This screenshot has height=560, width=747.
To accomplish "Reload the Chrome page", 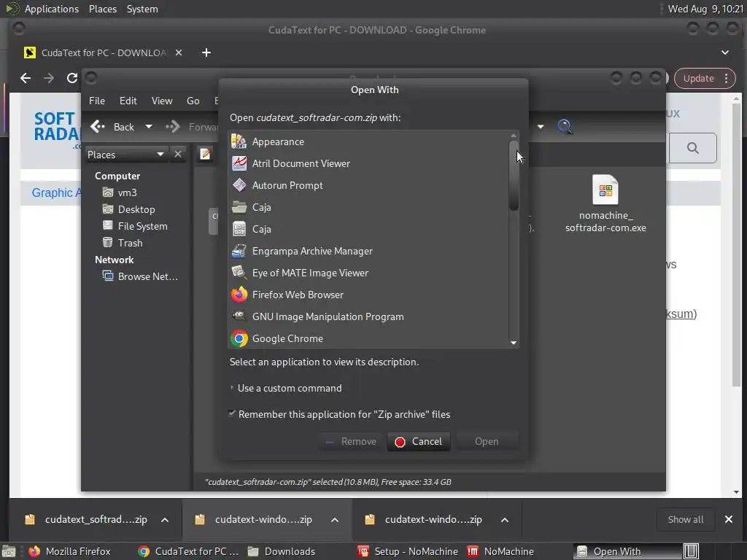I will tap(72, 78).
